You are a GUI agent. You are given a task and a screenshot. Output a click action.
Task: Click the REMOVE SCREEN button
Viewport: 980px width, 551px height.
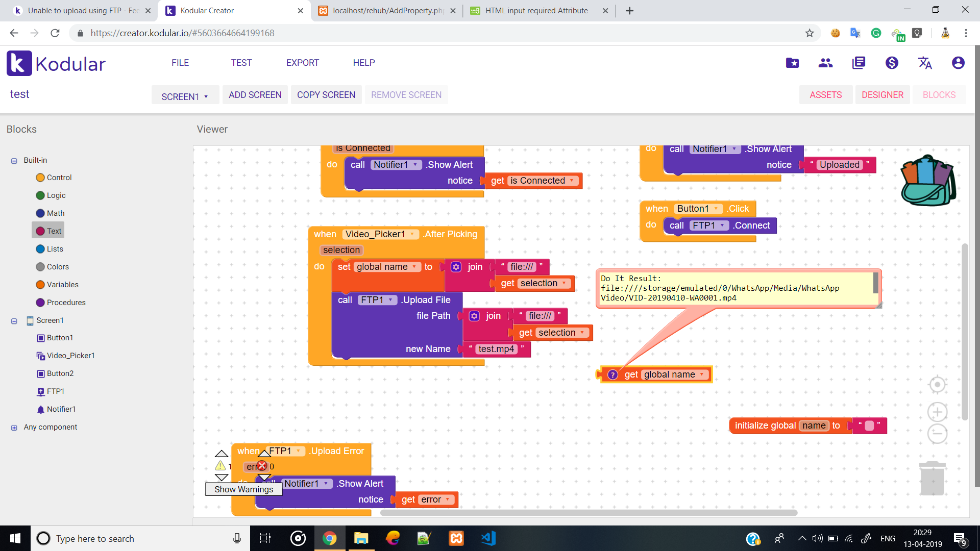(406, 95)
